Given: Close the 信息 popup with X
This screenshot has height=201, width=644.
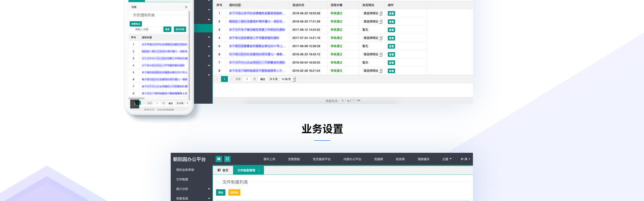Looking at the screenshot, I should (x=186, y=7).
